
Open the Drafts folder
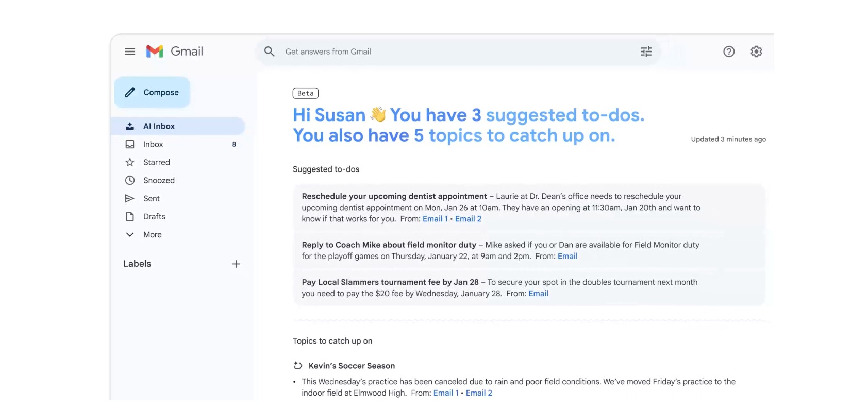[x=154, y=217]
